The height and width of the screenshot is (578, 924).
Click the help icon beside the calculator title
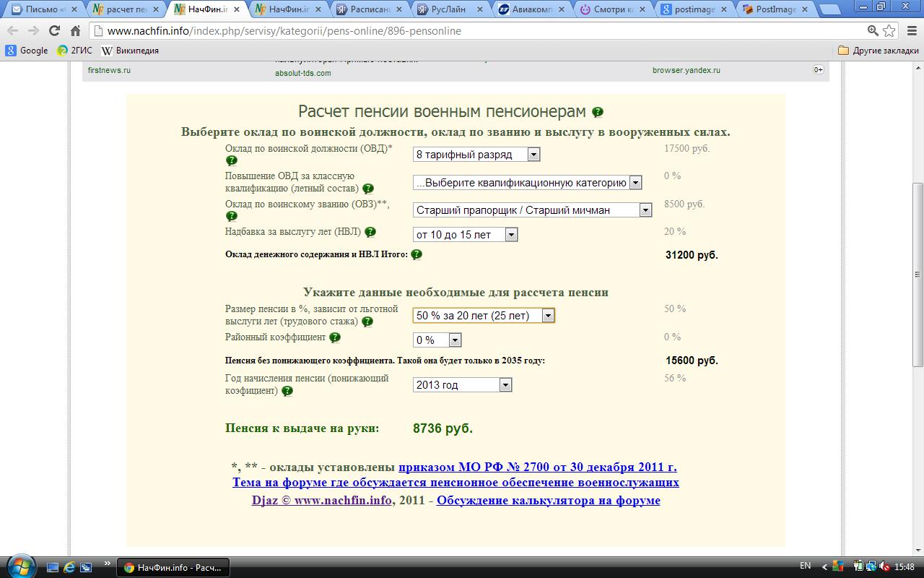point(598,112)
